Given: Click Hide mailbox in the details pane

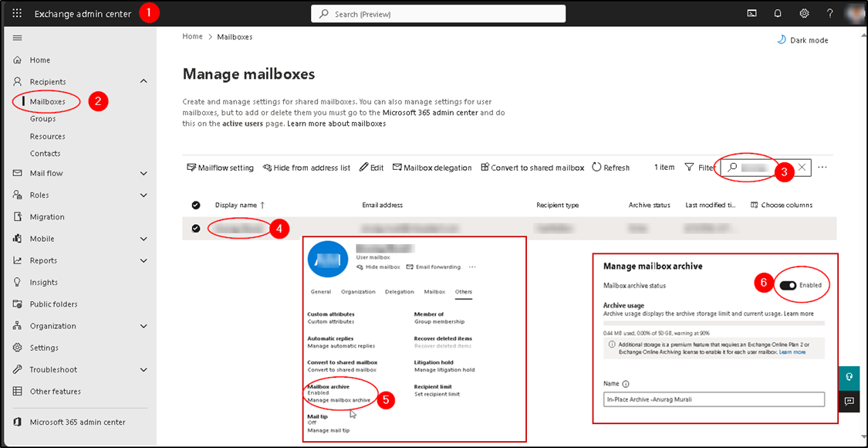Looking at the screenshot, I should pos(378,266).
